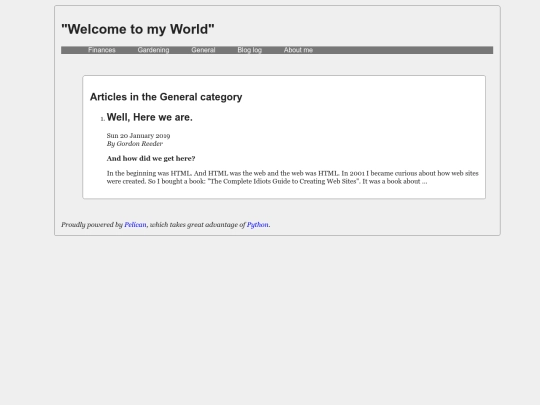Click the article summary paragraph beginning "In the beginning"
Viewport: 540px width, 405px height.
pos(293,177)
